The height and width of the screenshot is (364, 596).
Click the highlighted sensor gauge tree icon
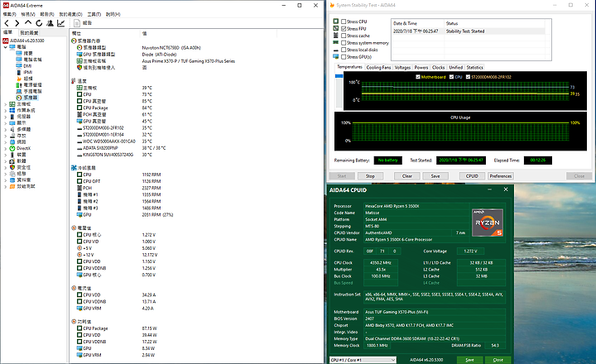click(19, 98)
